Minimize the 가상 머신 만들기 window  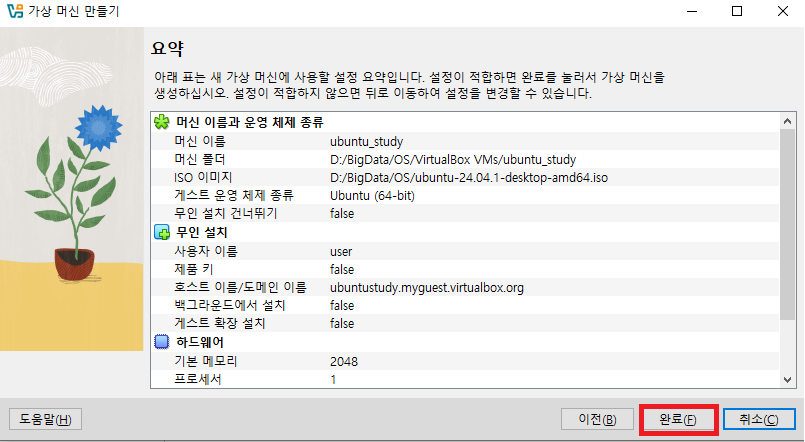pyautogui.click(x=692, y=11)
